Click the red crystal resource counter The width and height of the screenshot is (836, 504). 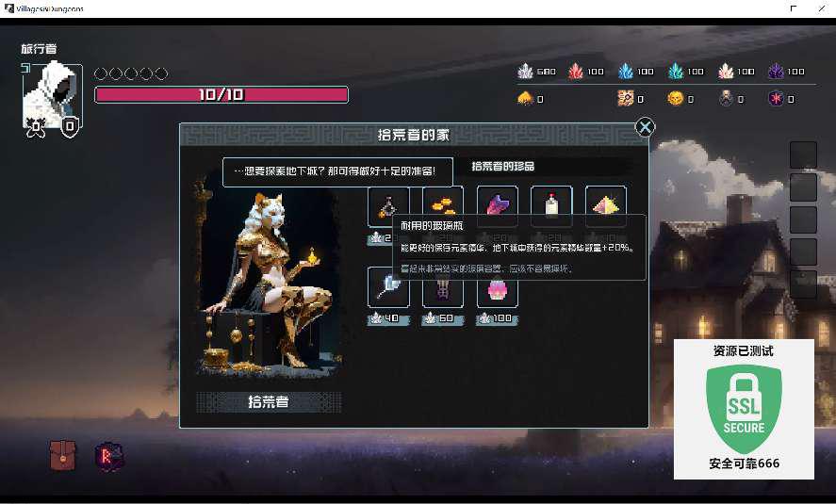586,71
